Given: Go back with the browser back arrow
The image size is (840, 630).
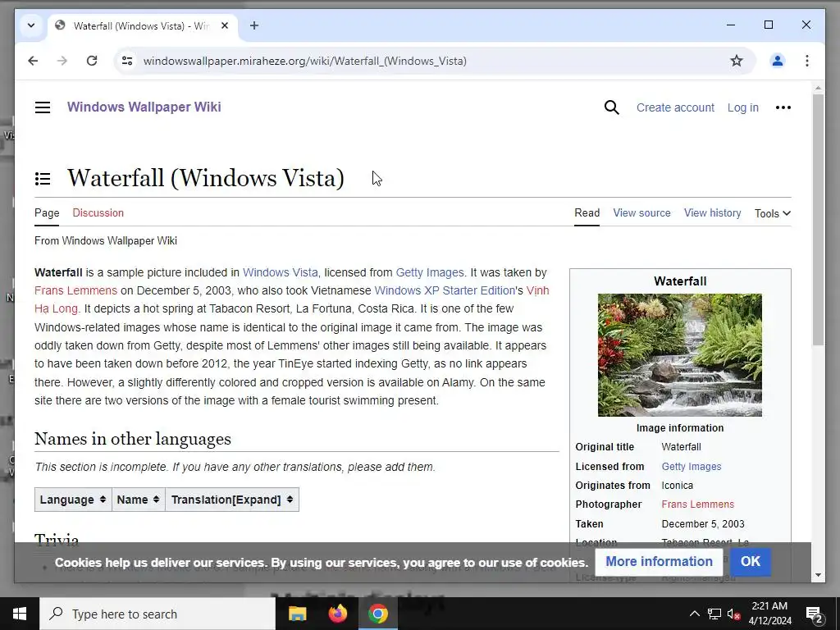Looking at the screenshot, I should click(x=33, y=61).
